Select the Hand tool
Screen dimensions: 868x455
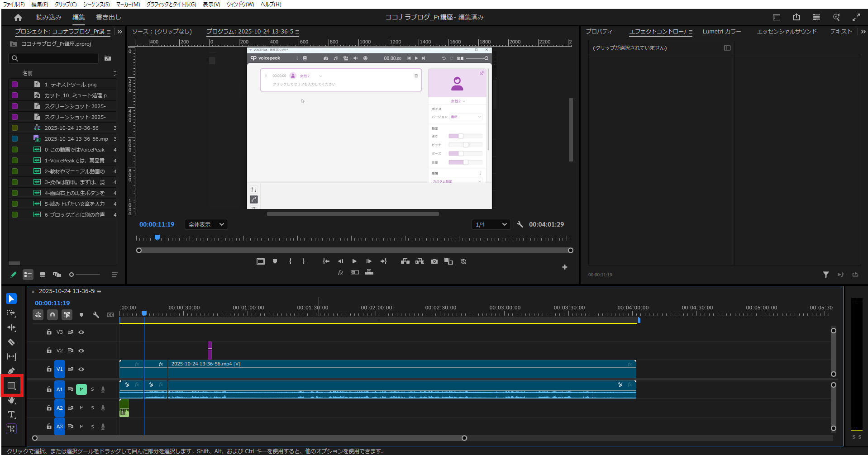tap(11, 400)
